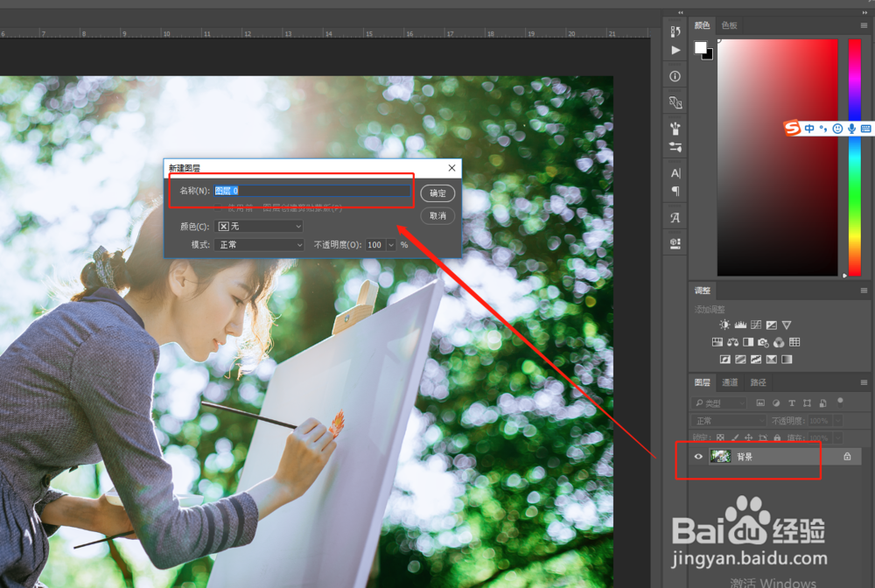Select the 图层 tab
The height and width of the screenshot is (588, 875).
(703, 382)
